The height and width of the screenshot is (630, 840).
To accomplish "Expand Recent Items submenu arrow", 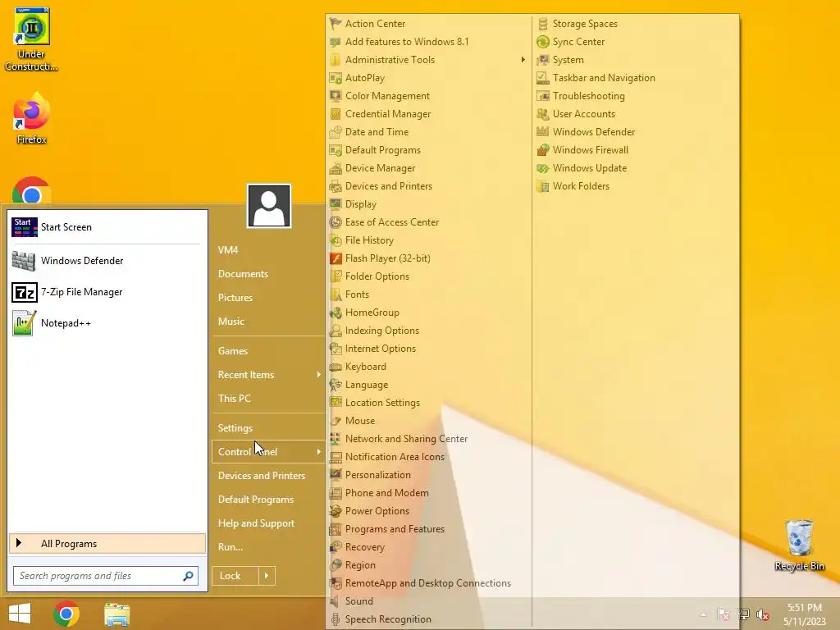I will 318,374.
